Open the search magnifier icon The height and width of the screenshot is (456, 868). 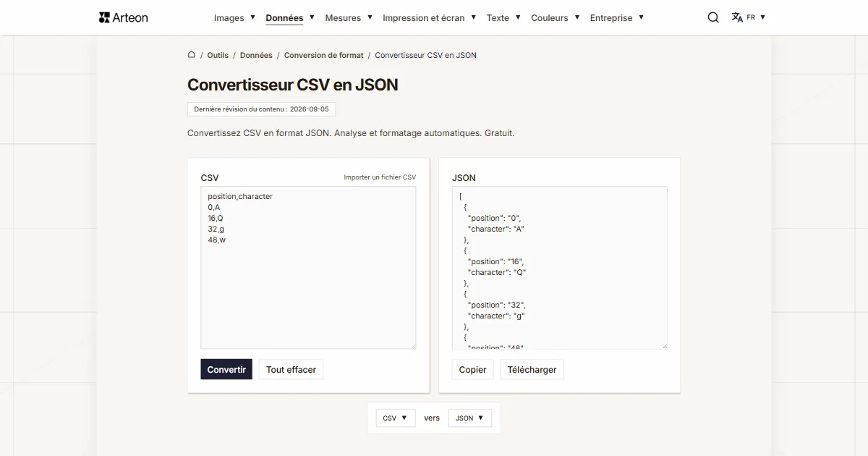pos(713,17)
